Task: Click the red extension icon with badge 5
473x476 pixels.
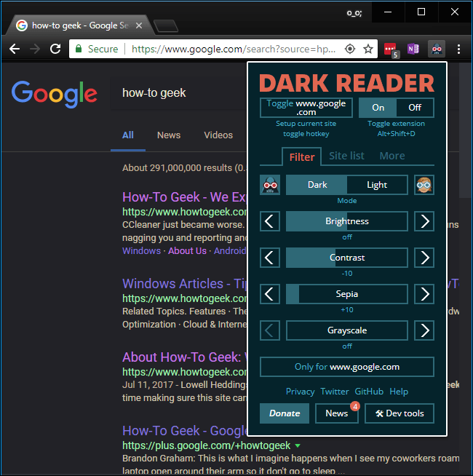Action: [x=391, y=49]
